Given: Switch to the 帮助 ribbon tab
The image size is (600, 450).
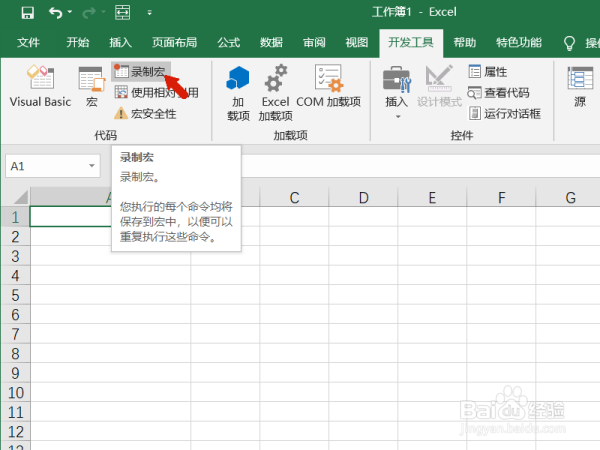Looking at the screenshot, I should point(465,42).
